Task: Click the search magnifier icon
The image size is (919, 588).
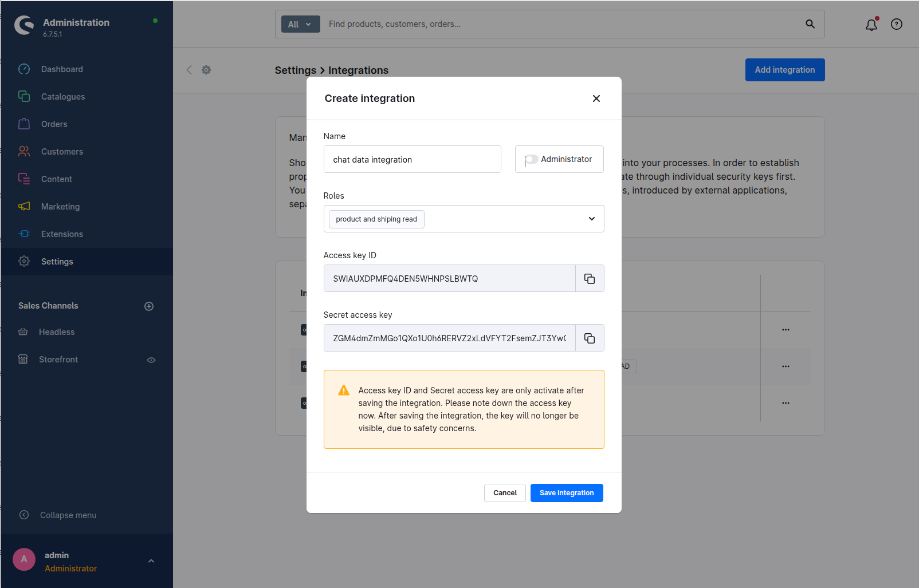Action: tap(810, 24)
